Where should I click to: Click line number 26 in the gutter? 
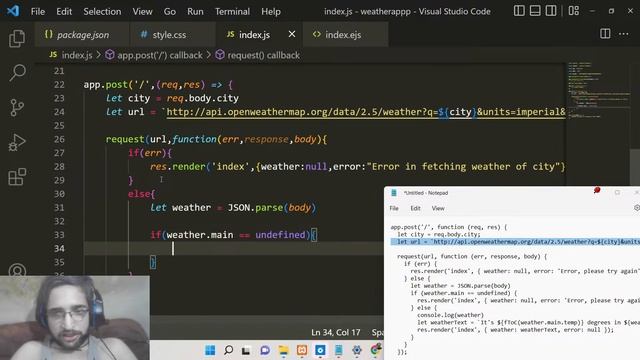click(x=59, y=139)
